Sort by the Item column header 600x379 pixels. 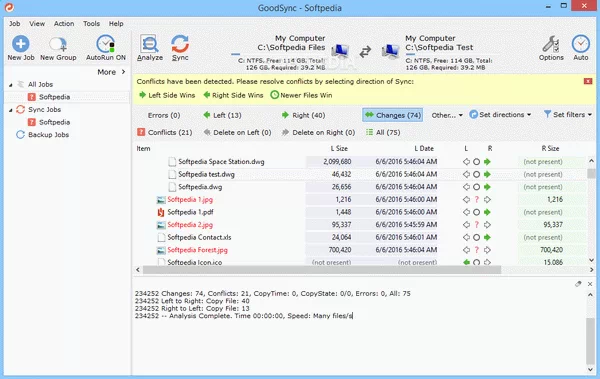click(143, 149)
